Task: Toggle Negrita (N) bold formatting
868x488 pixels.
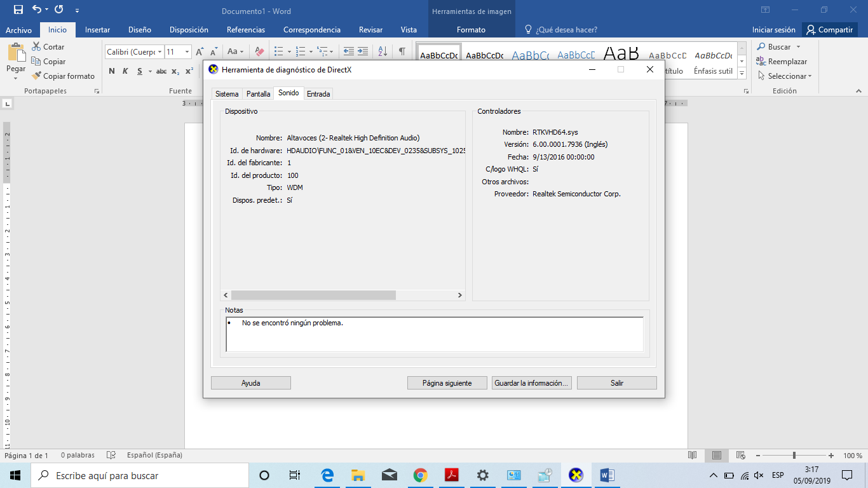Action: [112, 71]
